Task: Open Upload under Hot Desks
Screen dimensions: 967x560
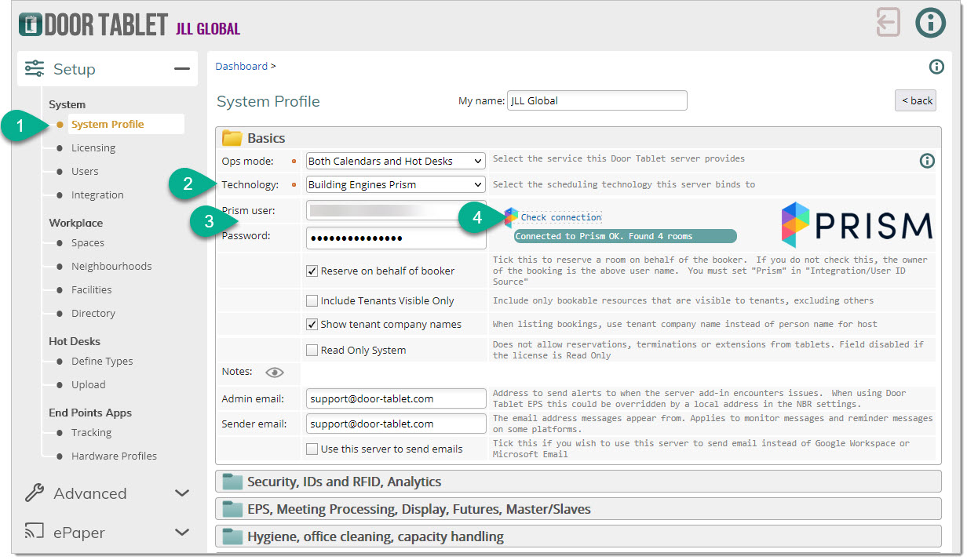Action: click(x=89, y=385)
